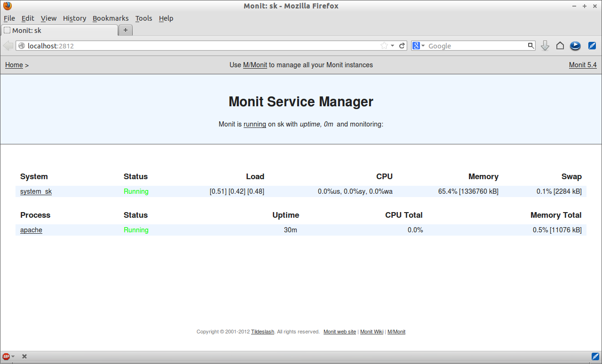
Task: Close the Firefox window
Action: click(595, 6)
